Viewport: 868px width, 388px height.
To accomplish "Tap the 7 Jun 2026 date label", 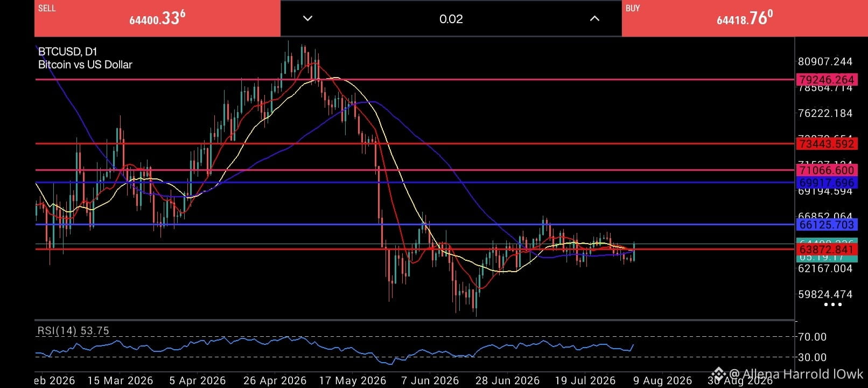I will (430, 381).
